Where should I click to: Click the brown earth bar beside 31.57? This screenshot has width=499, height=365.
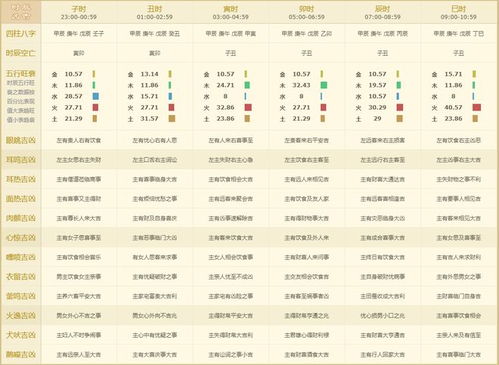click(172, 118)
